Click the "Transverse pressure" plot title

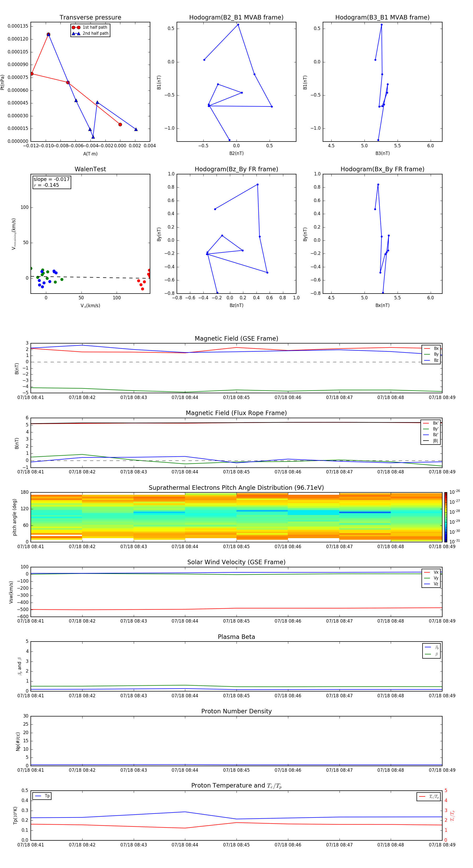point(90,18)
